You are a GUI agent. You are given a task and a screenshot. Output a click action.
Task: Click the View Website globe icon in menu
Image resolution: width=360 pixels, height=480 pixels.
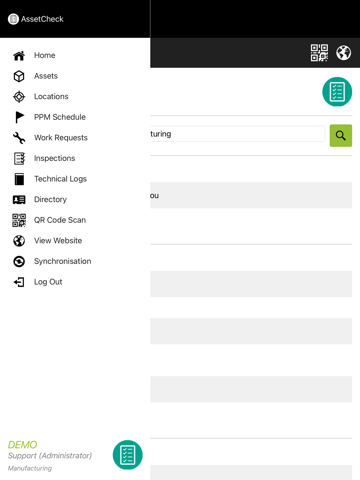coord(19,241)
